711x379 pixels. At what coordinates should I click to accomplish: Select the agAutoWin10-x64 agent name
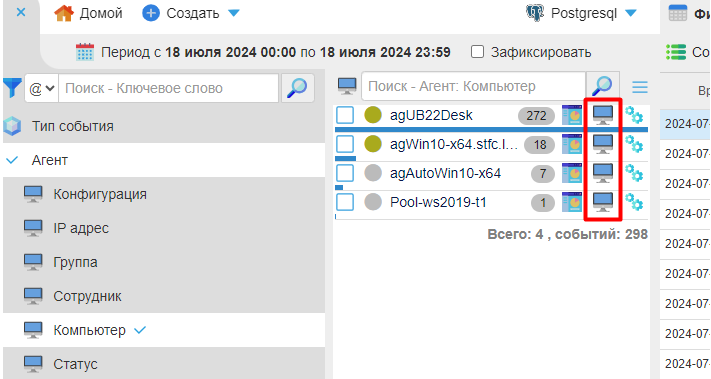[445, 173]
